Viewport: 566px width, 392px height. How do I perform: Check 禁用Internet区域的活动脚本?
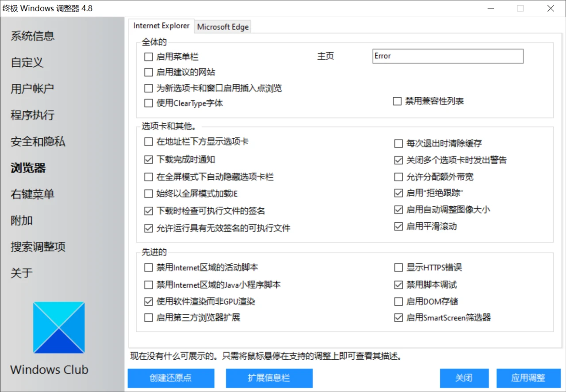pos(149,267)
